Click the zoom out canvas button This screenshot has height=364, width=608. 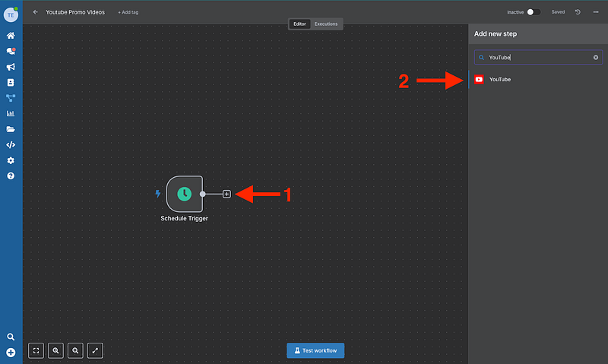[x=75, y=350]
